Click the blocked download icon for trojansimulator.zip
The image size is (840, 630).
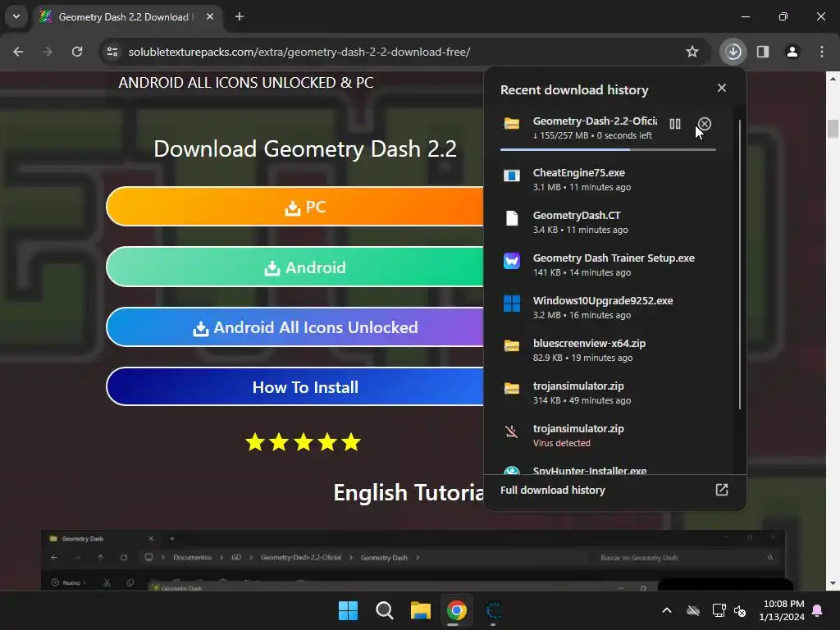(512, 431)
